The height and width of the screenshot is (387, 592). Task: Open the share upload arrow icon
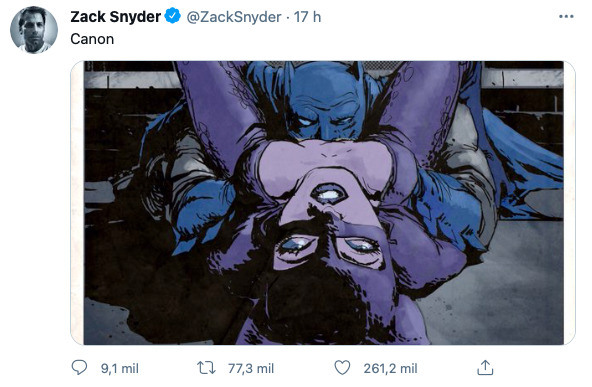pyautogui.click(x=485, y=367)
